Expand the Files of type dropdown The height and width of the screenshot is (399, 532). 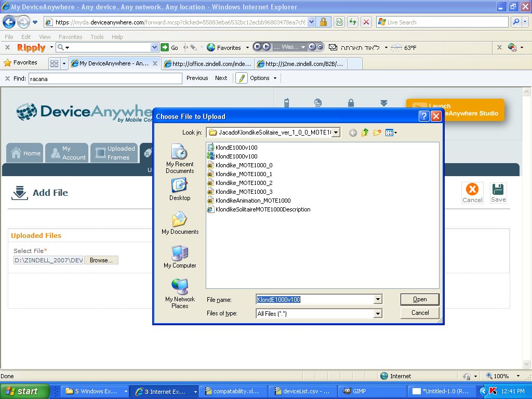tap(378, 314)
